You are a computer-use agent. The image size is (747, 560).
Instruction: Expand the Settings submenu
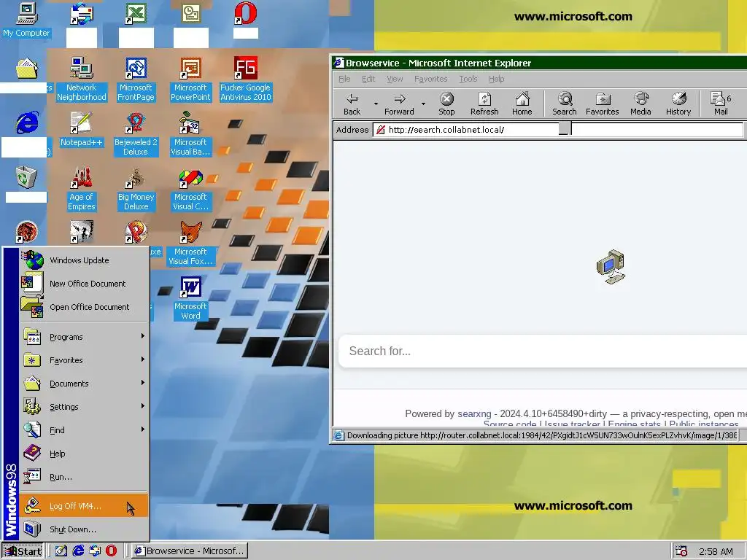click(84, 407)
